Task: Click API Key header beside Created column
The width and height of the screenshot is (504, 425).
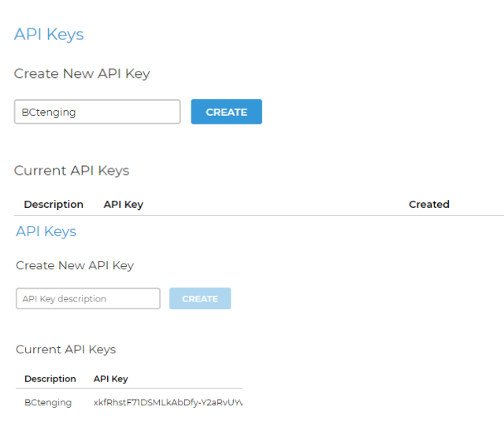Action: click(x=124, y=205)
